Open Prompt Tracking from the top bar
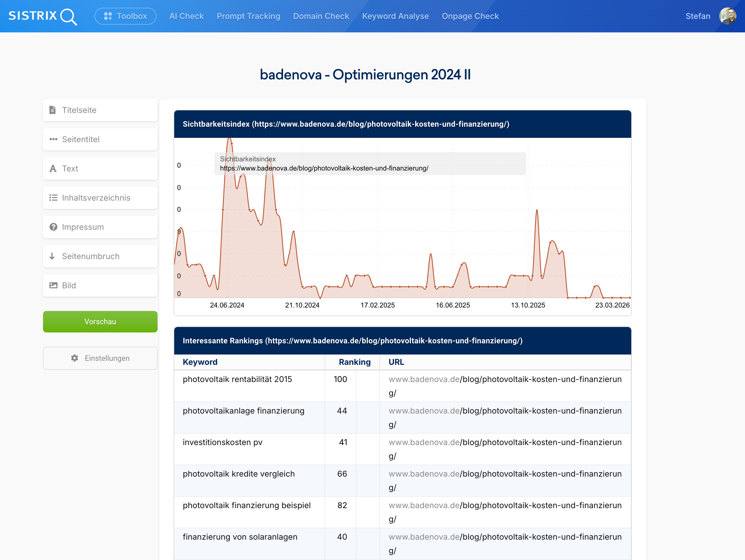Screen dimensions: 745x560 pyautogui.click(x=248, y=16)
